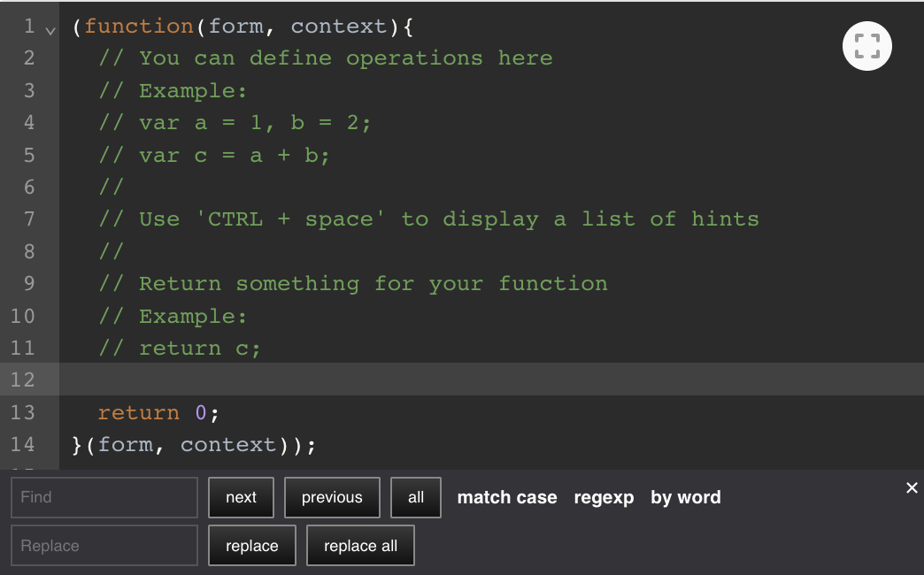Click the 'Example:' comment on line 3
The width and height of the screenshot is (924, 575).
[173, 91]
